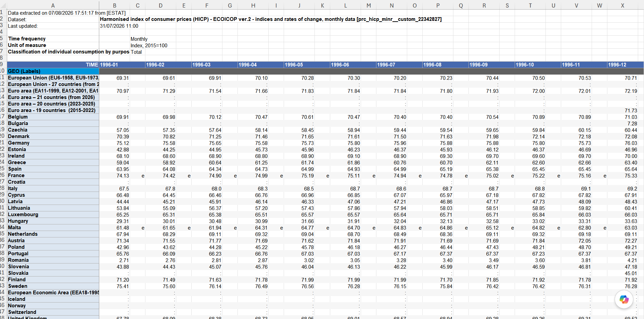Click the '1996-11' period header cell

[577, 65]
